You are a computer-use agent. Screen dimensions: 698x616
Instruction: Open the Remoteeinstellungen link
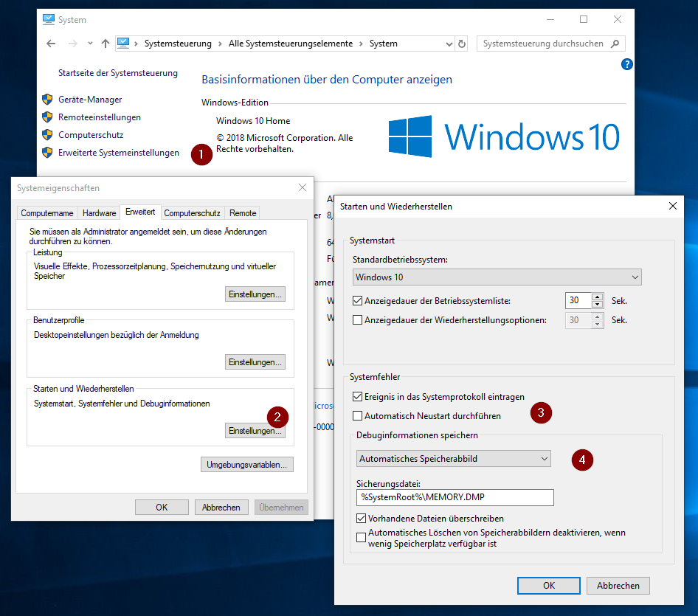tap(100, 117)
